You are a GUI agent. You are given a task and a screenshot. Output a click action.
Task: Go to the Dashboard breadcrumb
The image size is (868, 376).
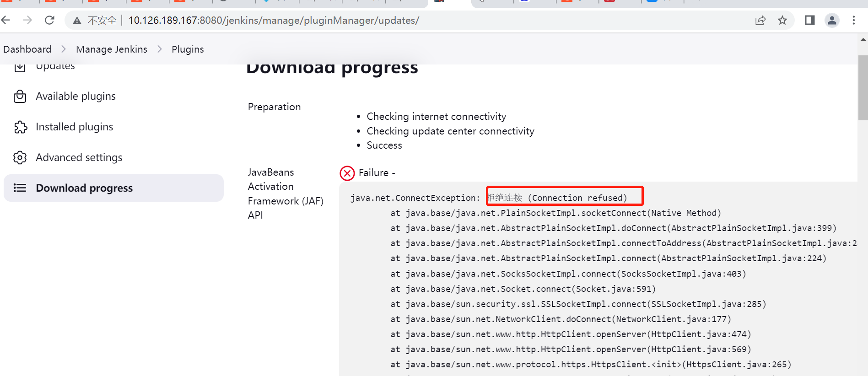click(27, 49)
